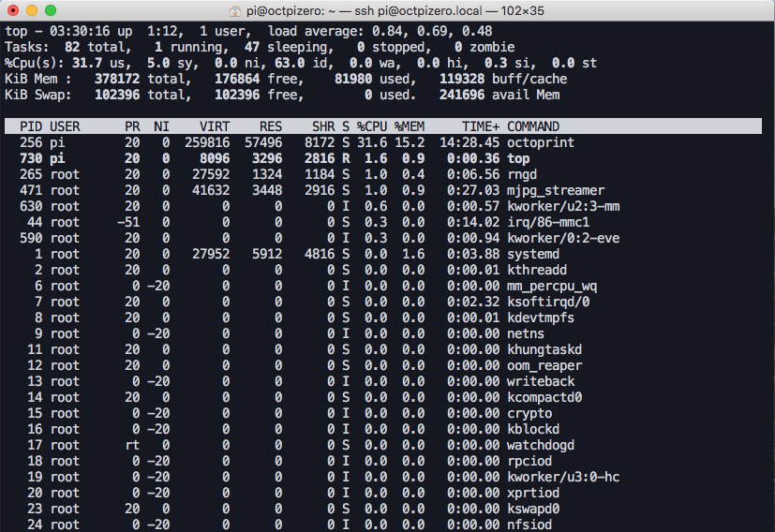This screenshot has width=775, height=532.
Task: Click the %MEM column header
Action: tap(410, 126)
